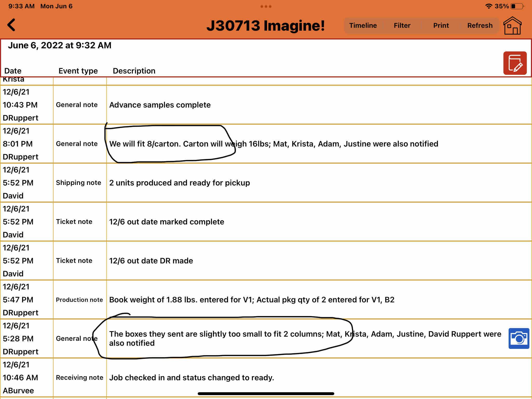Open the home icon
532x399 pixels.
coord(512,25)
